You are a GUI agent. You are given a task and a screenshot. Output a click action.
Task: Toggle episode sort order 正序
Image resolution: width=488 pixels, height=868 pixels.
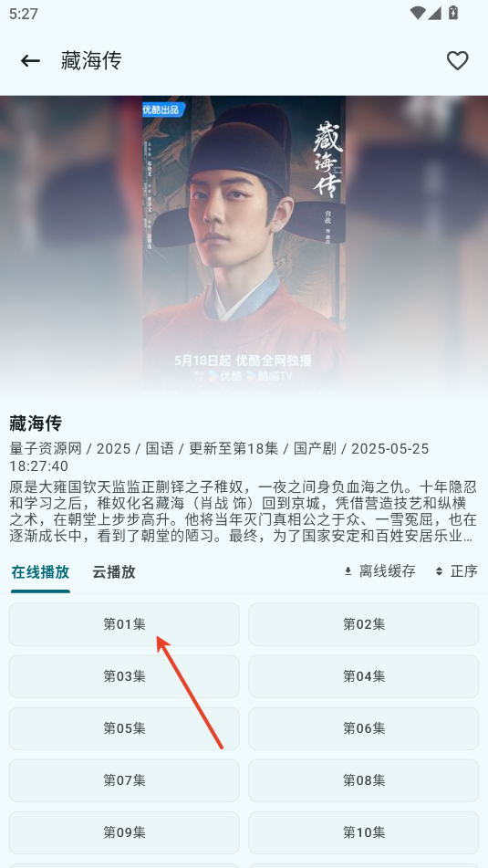[456, 571]
